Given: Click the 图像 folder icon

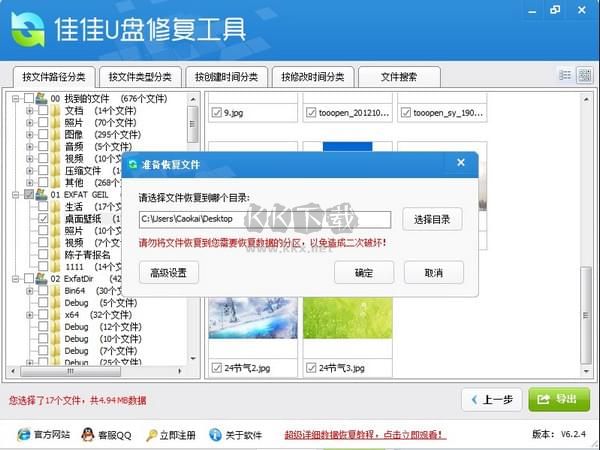Looking at the screenshot, I should pyautogui.click(x=56, y=135).
